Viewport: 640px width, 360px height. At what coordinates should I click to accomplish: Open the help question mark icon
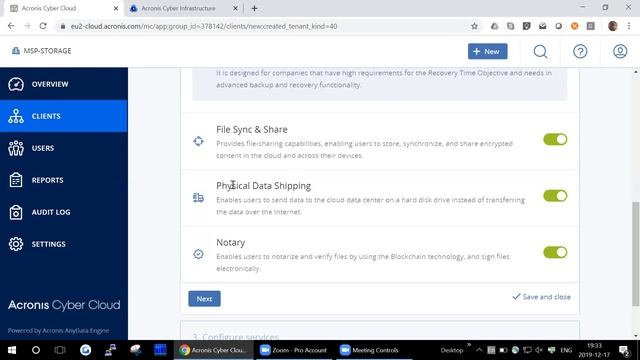pyautogui.click(x=580, y=51)
